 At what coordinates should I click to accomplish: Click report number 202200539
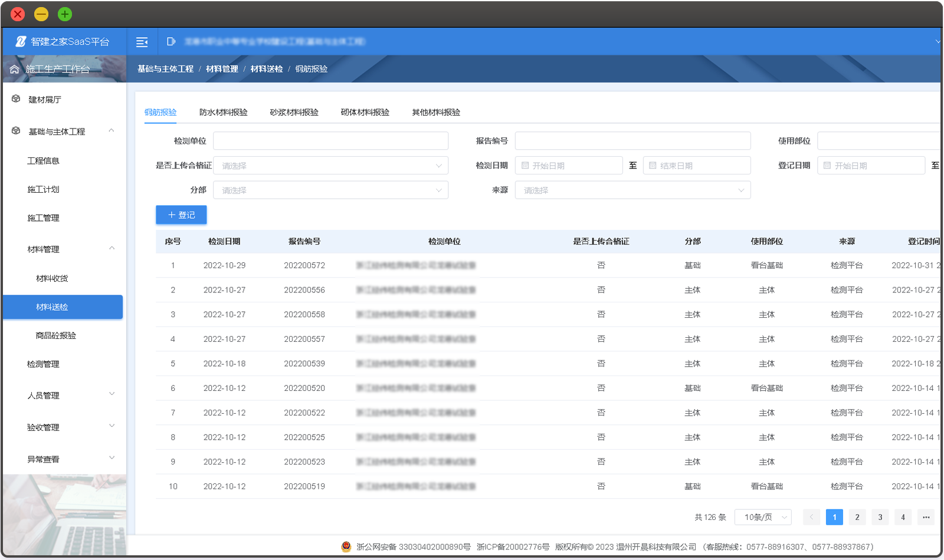click(304, 364)
